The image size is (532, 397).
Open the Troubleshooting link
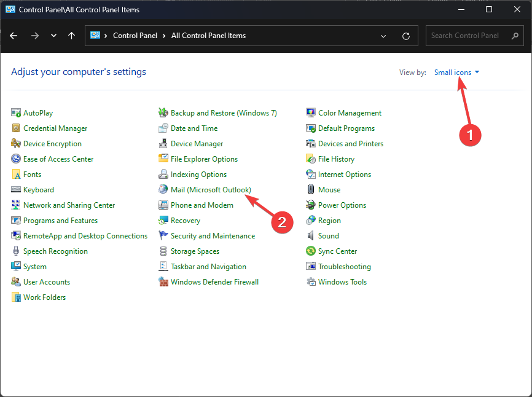[345, 266]
